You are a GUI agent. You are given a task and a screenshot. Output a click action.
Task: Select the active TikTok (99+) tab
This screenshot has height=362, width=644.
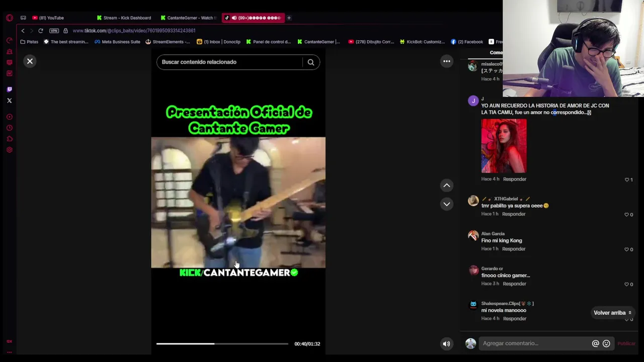[x=253, y=18]
